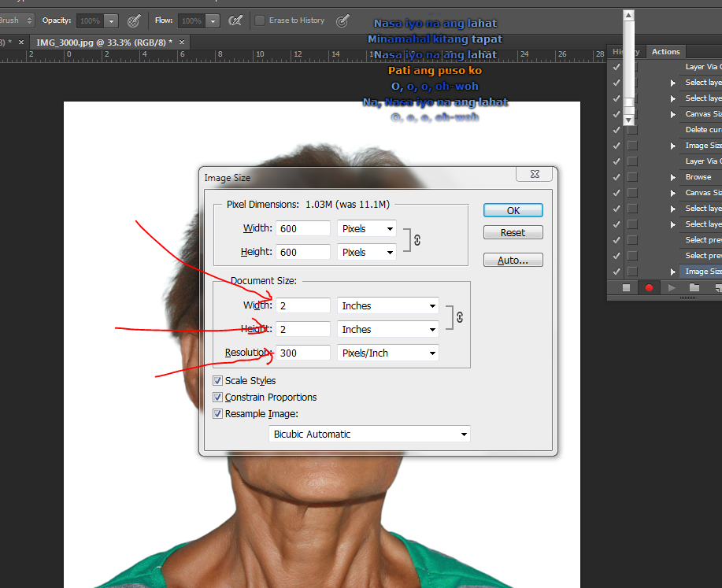The width and height of the screenshot is (722, 588).
Task: Expand the Browse action step
Action: coord(672,177)
